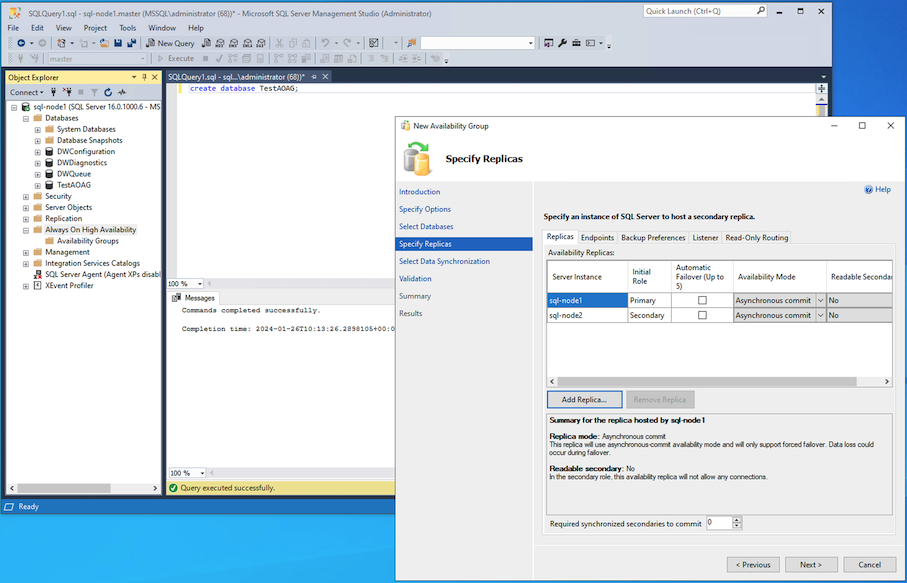Click the XMLA Query toolbar icon

coord(248,43)
